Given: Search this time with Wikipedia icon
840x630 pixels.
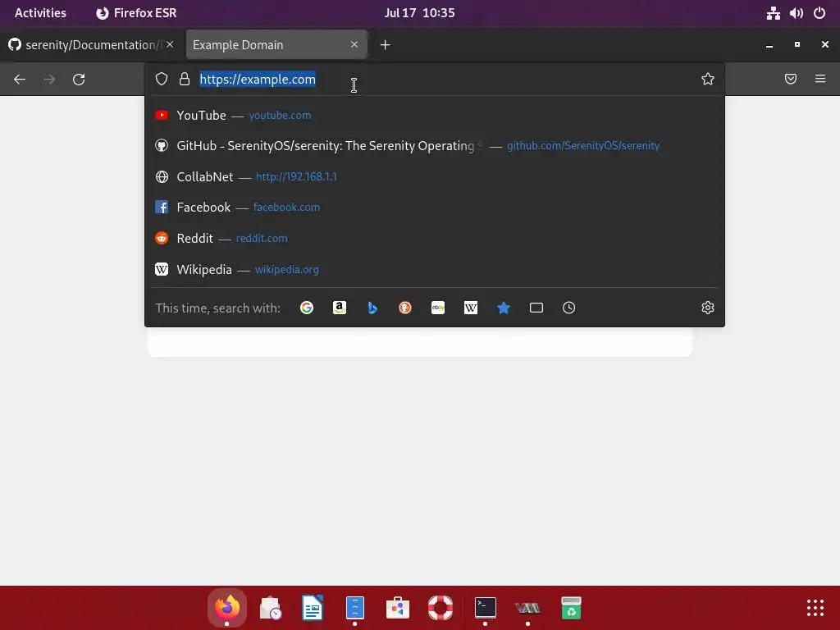Looking at the screenshot, I should 470,308.
